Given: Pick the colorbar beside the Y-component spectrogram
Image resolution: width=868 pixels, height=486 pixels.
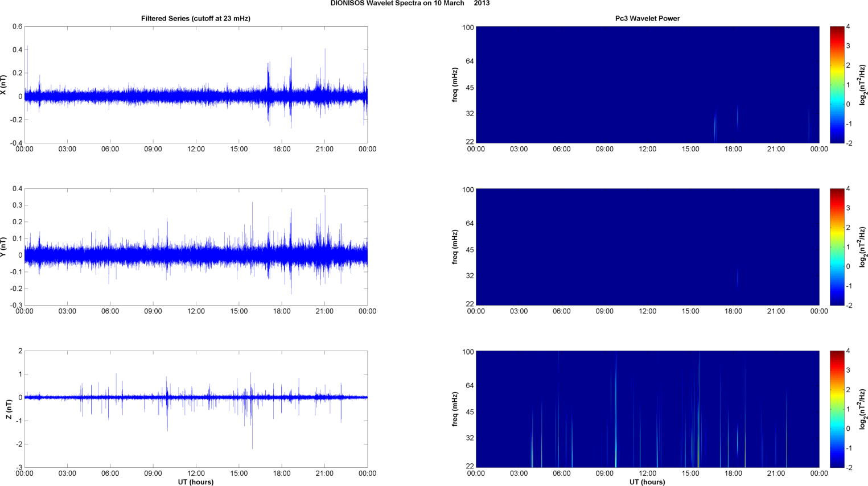Looking at the screenshot, I should click(837, 247).
